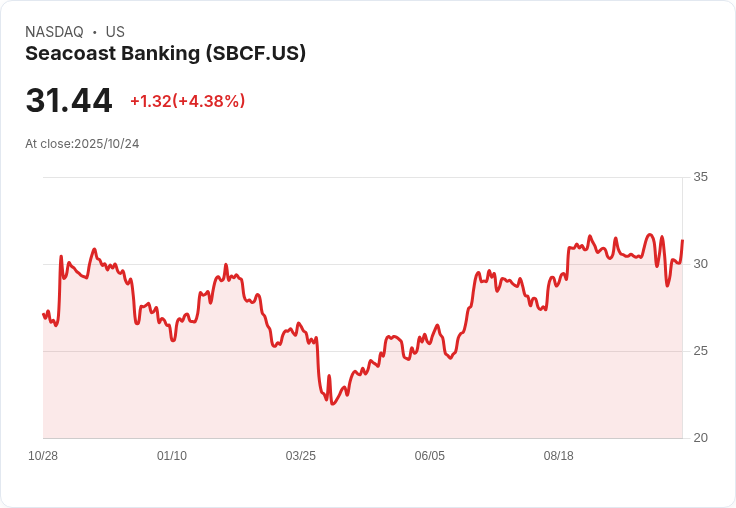This screenshot has height=508, width=736.
Task: Click the rightmost end of the price line
Action: point(682,241)
